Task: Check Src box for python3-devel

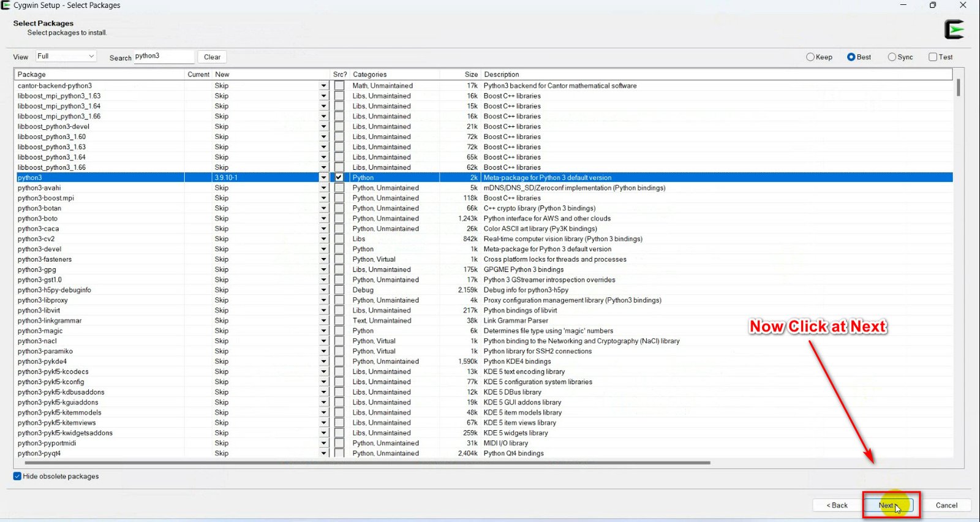Action: click(x=339, y=249)
